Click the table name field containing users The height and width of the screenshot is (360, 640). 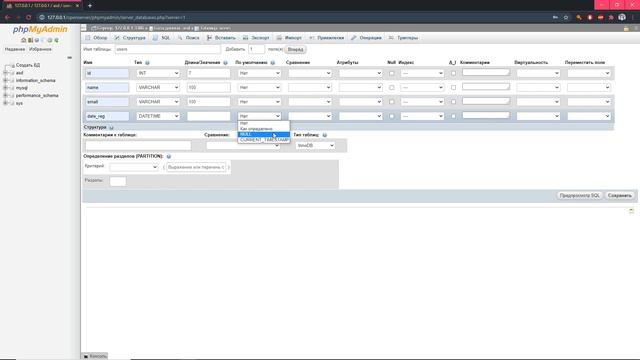(167, 49)
